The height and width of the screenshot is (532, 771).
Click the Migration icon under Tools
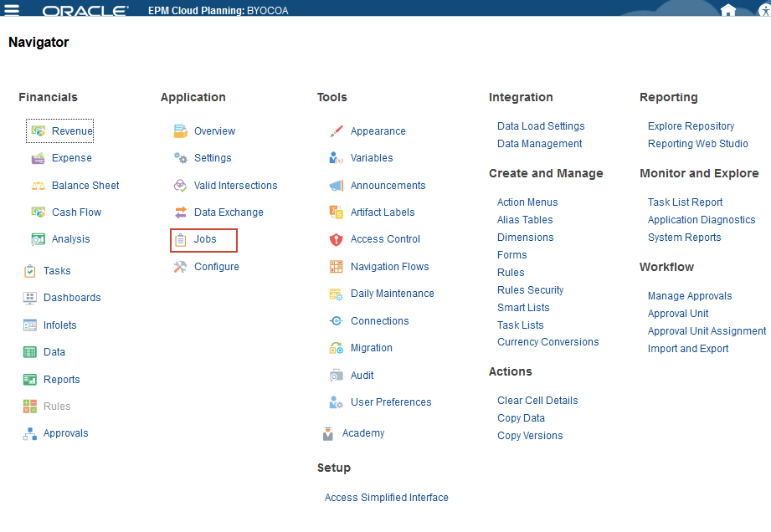point(336,348)
